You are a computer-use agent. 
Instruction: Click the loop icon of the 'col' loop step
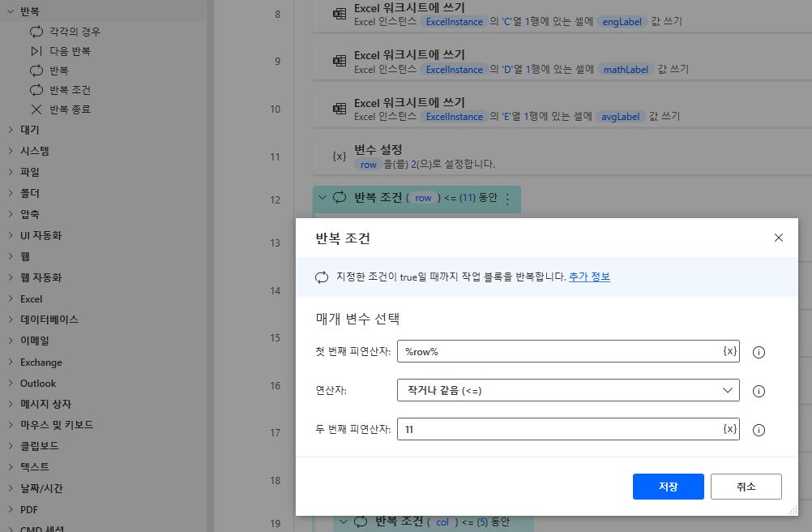(x=361, y=521)
